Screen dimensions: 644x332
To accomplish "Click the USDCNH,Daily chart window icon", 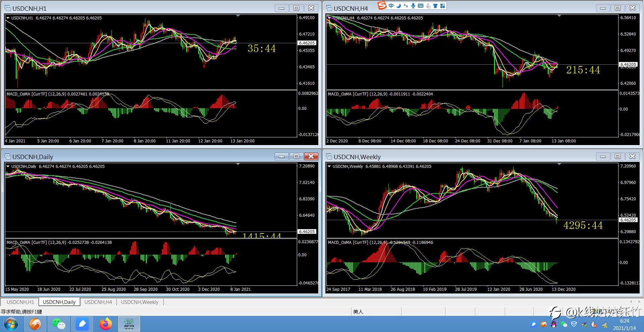I will [x=8, y=157].
